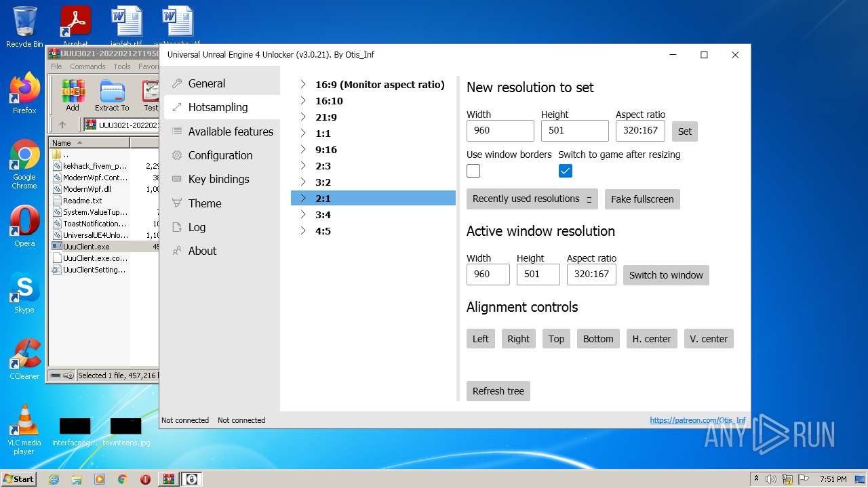Click WinRAR taskbar icon
868x488 pixels.
pyautogui.click(x=168, y=479)
